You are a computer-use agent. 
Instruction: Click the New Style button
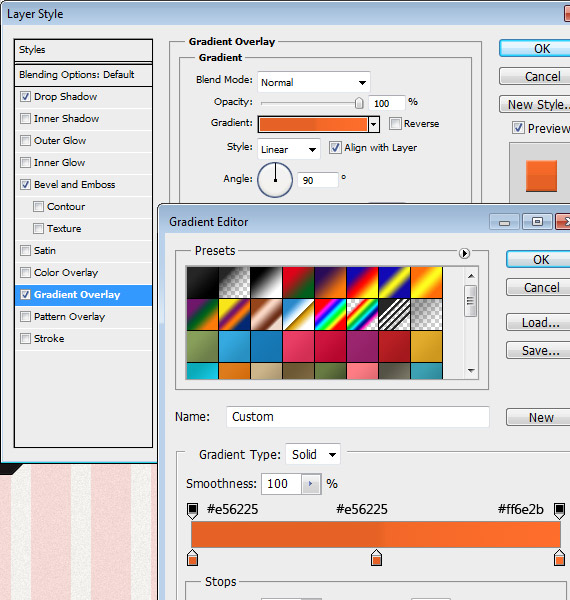point(535,104)
